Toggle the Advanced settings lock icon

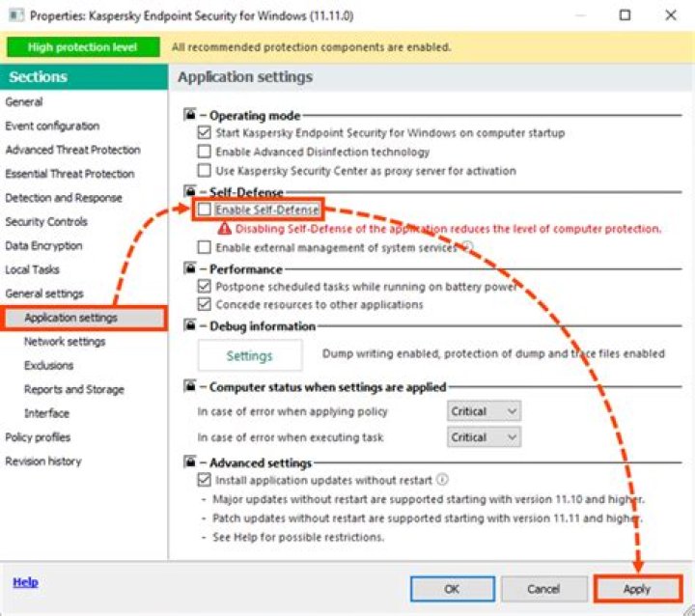(x=190, y=462)
